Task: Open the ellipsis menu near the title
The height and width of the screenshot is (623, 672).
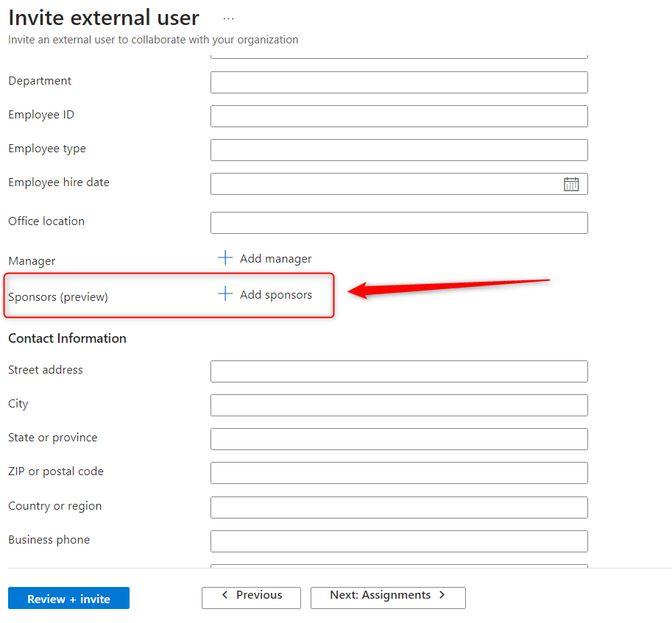Action: (228, 18)
